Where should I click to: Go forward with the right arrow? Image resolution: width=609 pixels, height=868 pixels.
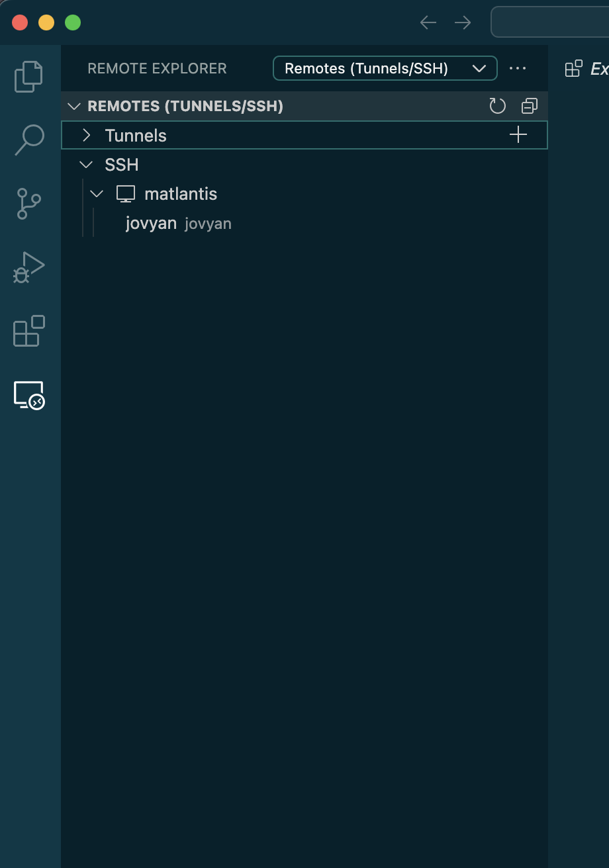[x=463, y=22]
